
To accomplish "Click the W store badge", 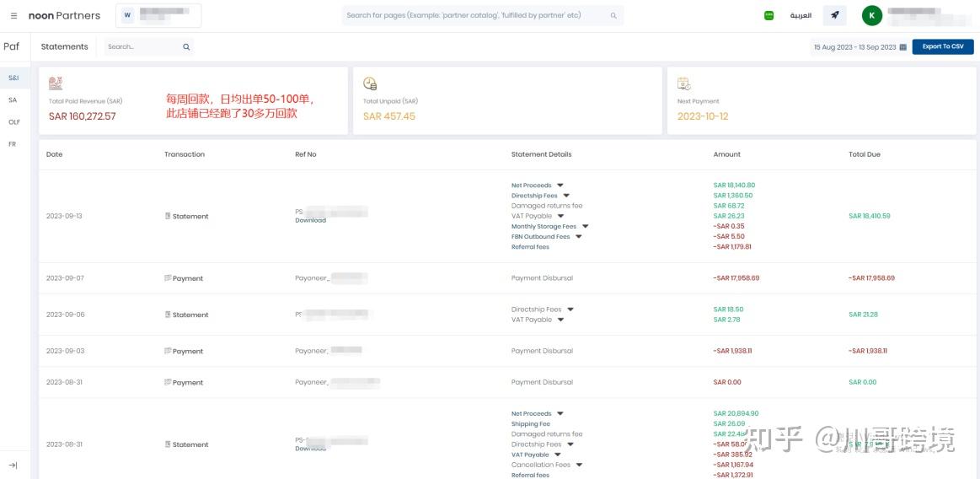I will point(127,16).
